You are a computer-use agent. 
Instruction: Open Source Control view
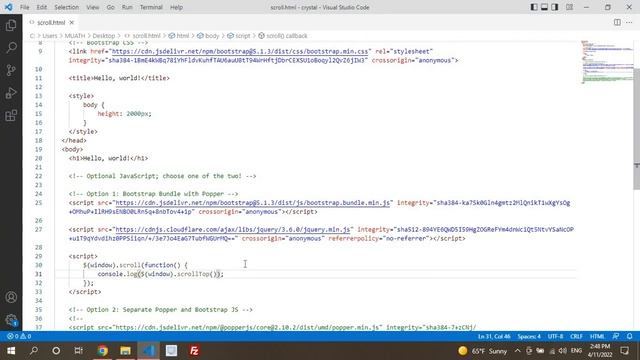11,70
